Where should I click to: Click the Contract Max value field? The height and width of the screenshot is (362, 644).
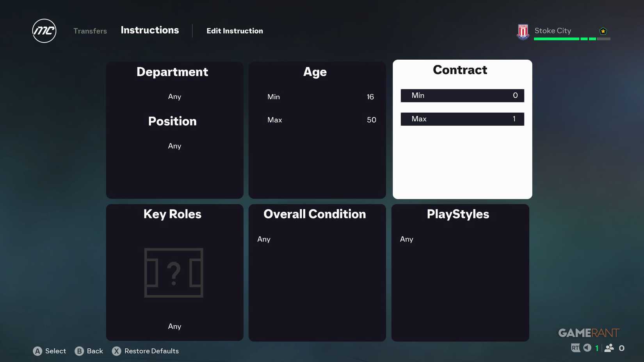click(462, 119)
